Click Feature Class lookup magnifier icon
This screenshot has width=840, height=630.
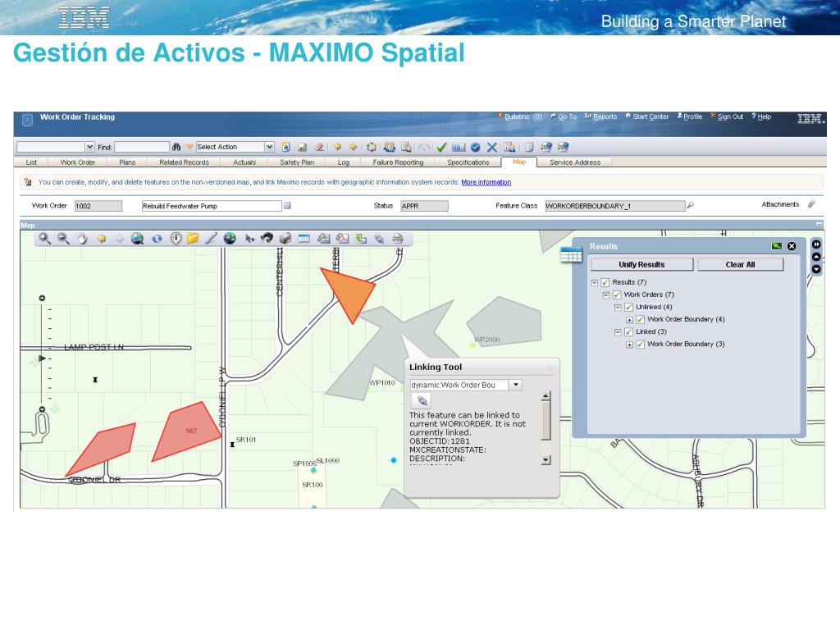(691, 205)
